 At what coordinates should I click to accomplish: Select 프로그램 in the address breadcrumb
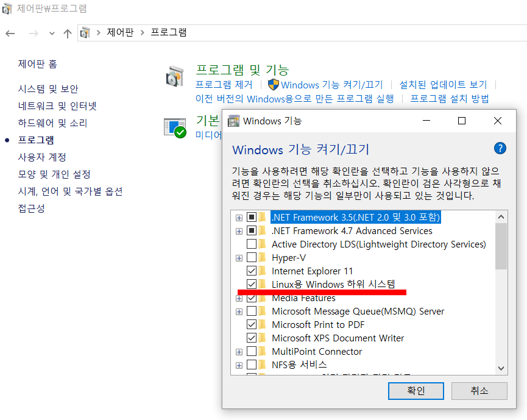click(168, 32)
